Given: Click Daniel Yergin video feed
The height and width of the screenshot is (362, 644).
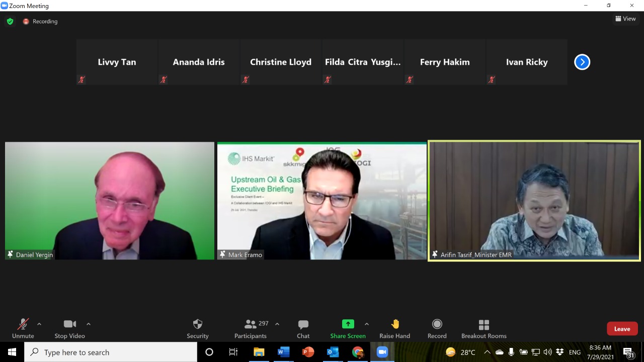Looking at the screenshot, I should pyautogui.click(x=110, y=201).
